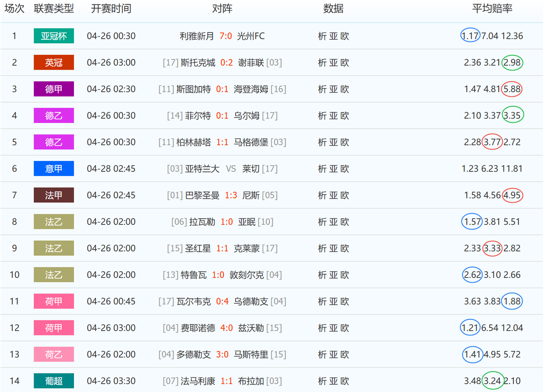Viewport: 543px width, 392px height.
Task: Click the 法马利康 team name
Action: (x=198, y=381)
